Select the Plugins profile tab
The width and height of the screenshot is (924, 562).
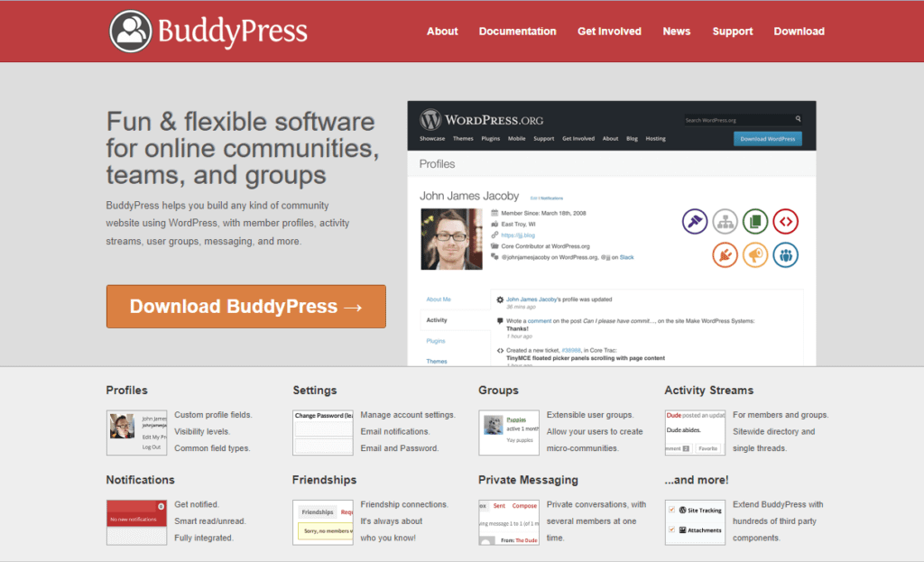[x=436, y=341]
